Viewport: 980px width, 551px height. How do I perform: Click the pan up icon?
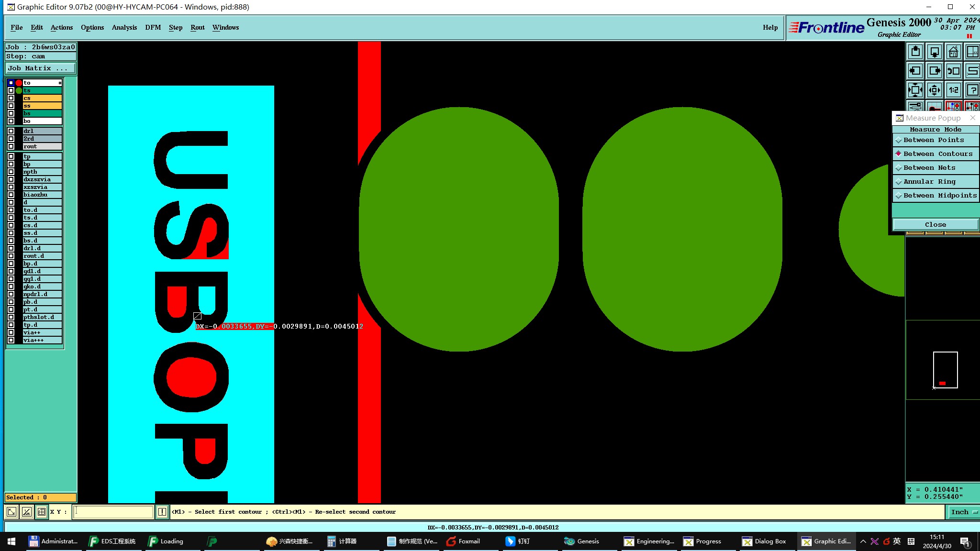coord(915,52)
